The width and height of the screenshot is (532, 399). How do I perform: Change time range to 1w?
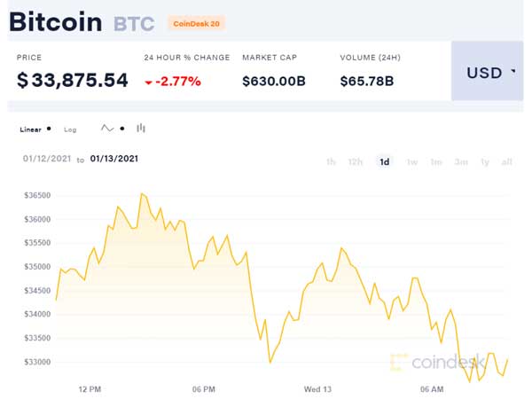(x=411, y=162)
